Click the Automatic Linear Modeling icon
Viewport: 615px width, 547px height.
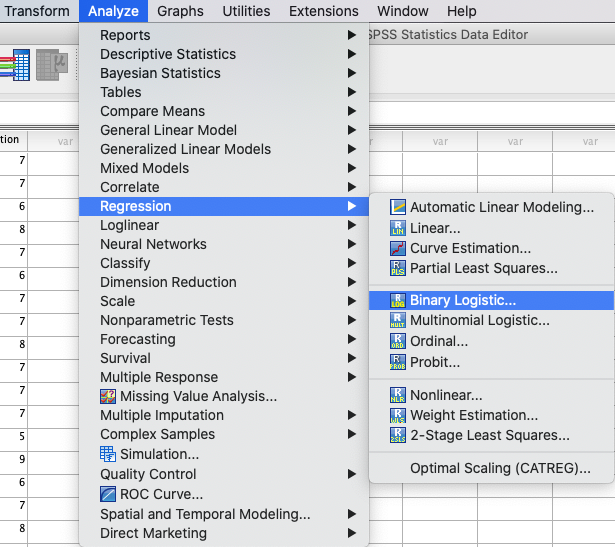pyautogui.click(x=398, y=207)
